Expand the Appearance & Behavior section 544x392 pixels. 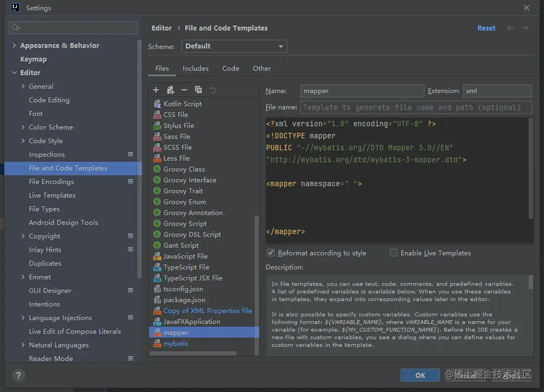click(x=14, y=46)
